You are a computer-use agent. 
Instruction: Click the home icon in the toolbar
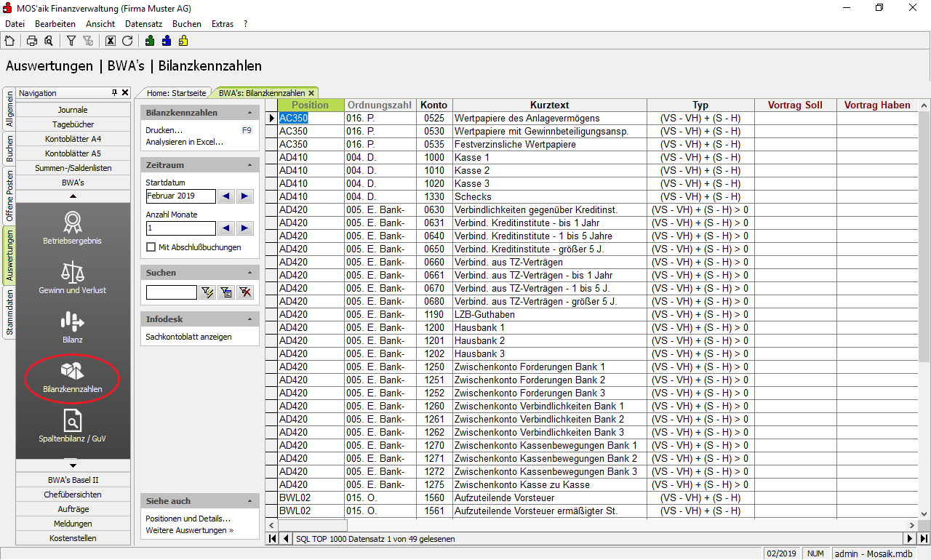pyautogui.click(x=9, y=41)
